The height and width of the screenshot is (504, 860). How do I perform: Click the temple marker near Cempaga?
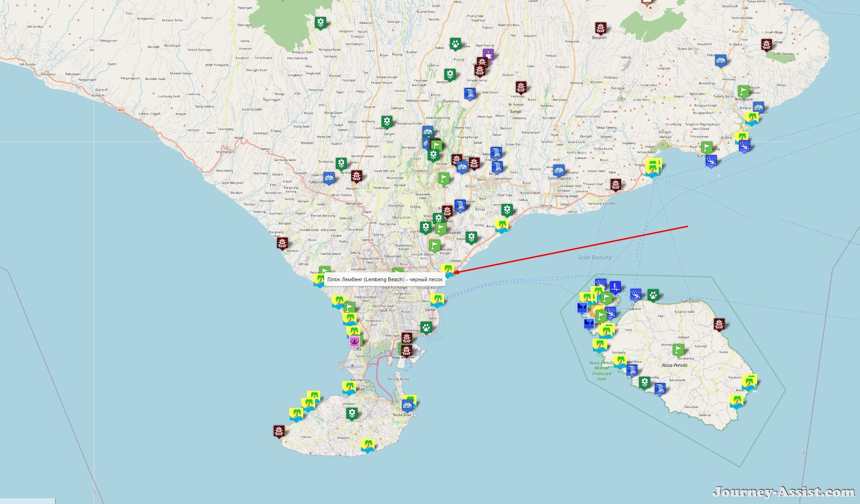pos(521,88)
